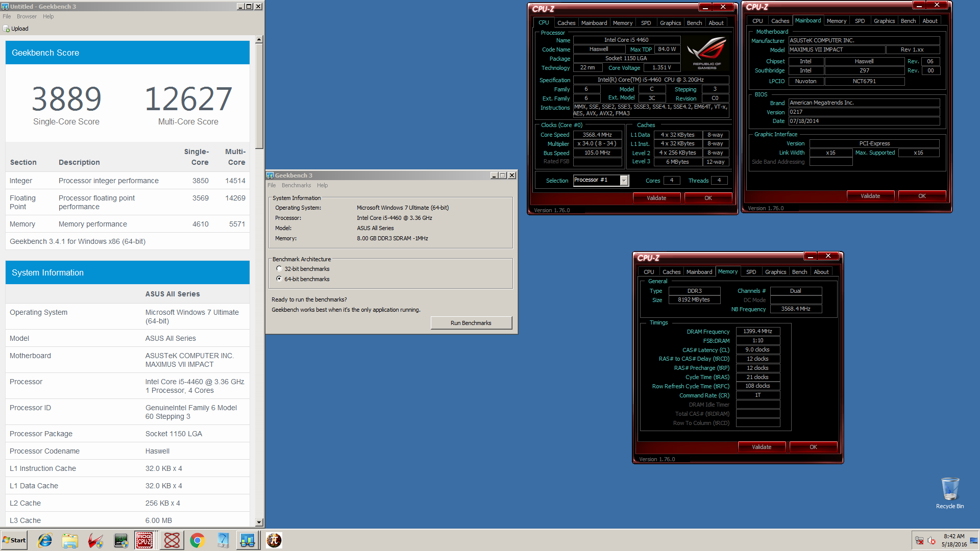Launch Google Chrome from taskbar
This screenshot has height=551, width=980.
point(198,540)
